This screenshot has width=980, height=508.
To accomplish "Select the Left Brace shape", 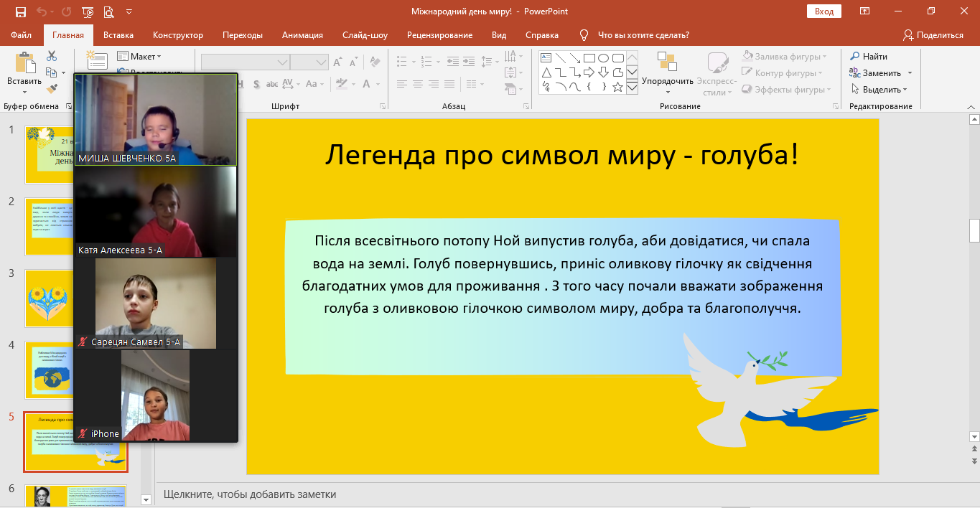I will click(x=589, y=87).
